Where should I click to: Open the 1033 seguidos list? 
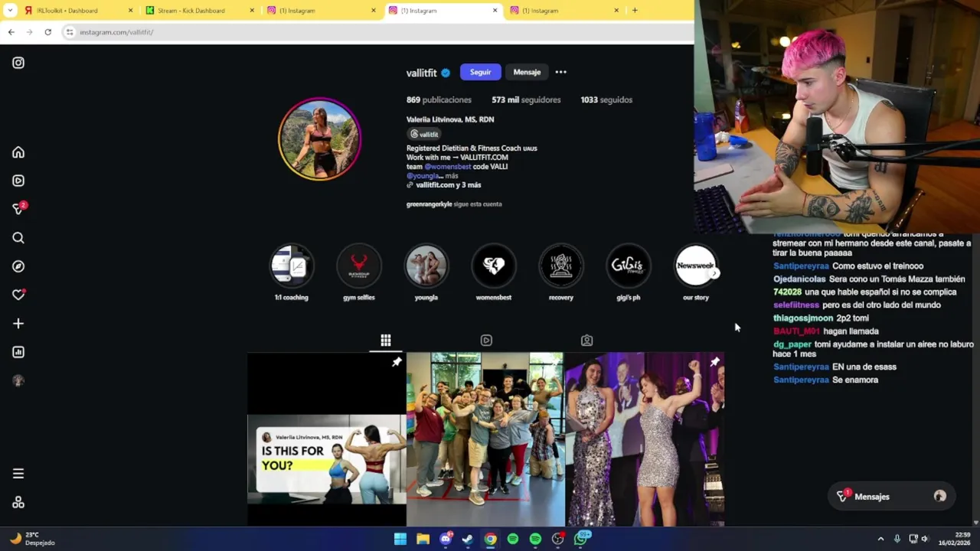coord(606,99)
